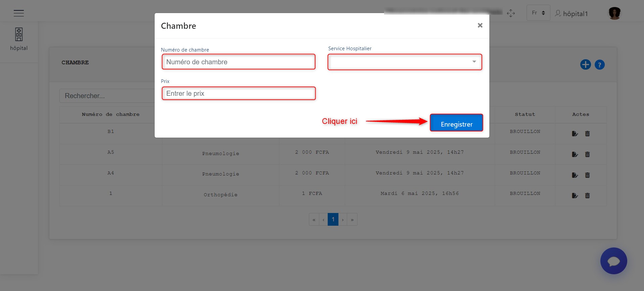Image resolution: width=644 pixels, height=291 pixels.
Task: Open the hôpital1 user link
Action: click(x=571, y=13)
